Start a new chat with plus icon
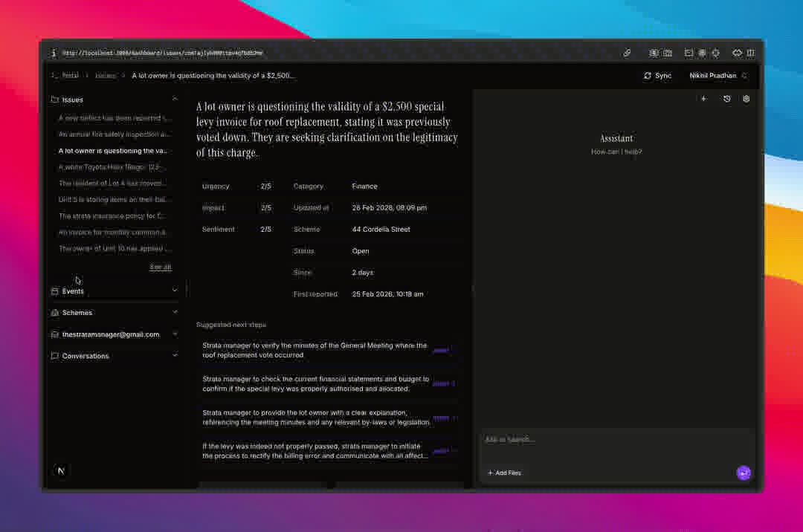This screenshot has width=803, height=532. coord(703,99)
